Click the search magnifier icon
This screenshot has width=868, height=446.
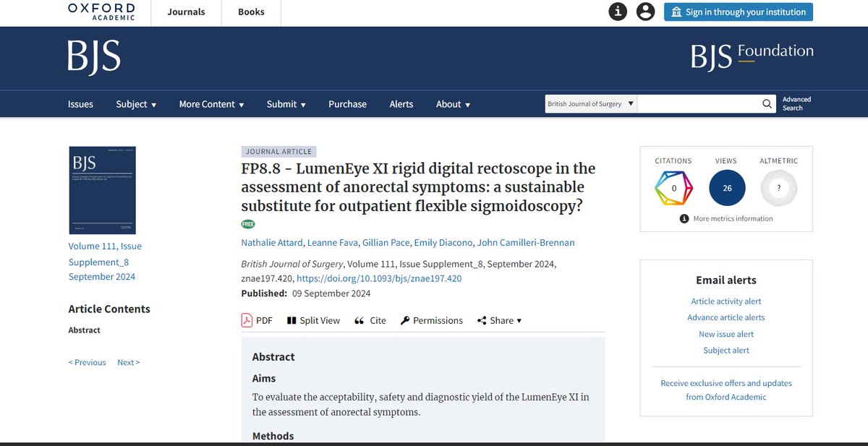tap(767, 103)
